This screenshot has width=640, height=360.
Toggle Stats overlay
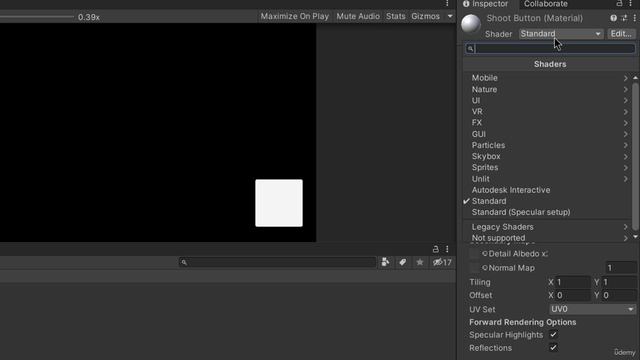point(396,16)
